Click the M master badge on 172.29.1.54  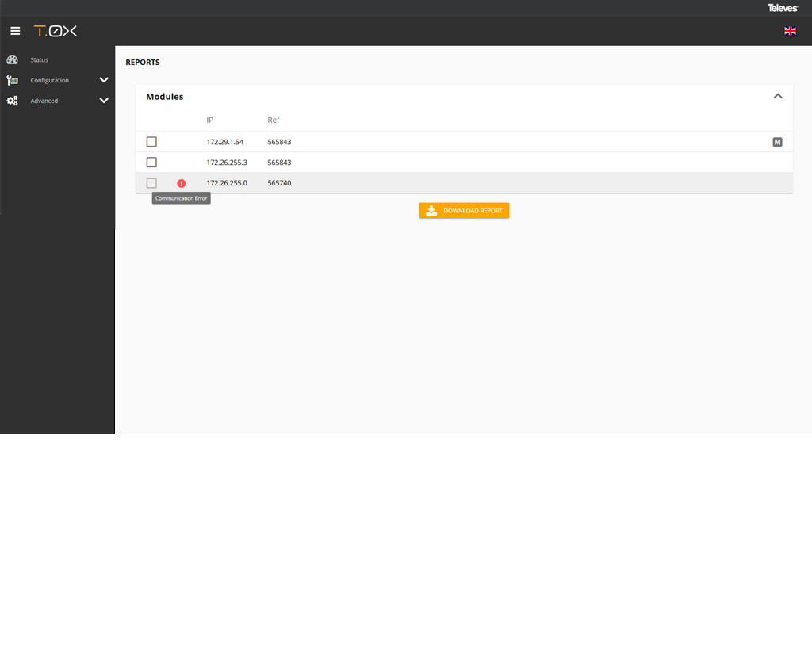tap(777, 142)
